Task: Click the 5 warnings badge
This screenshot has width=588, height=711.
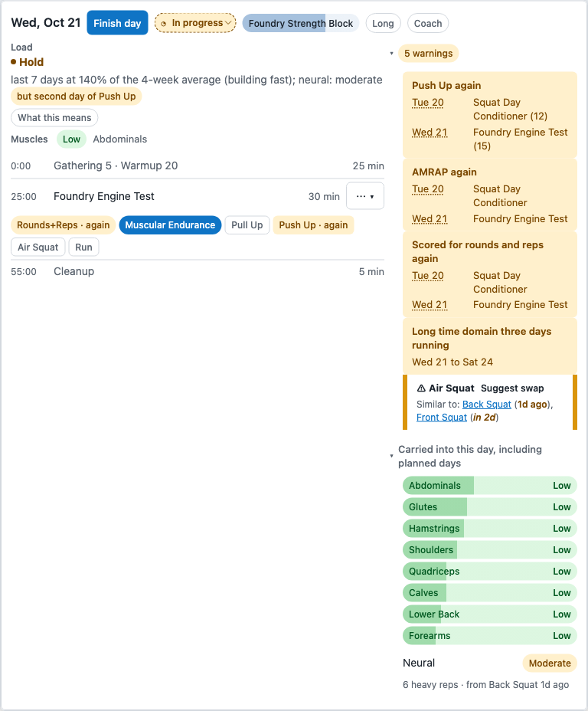Action: 428,54
